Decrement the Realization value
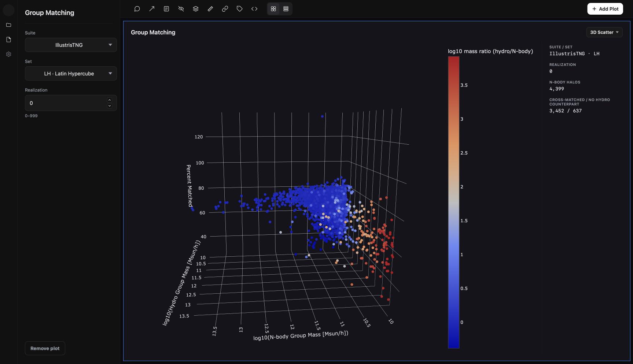 click(x=110, y=106)
